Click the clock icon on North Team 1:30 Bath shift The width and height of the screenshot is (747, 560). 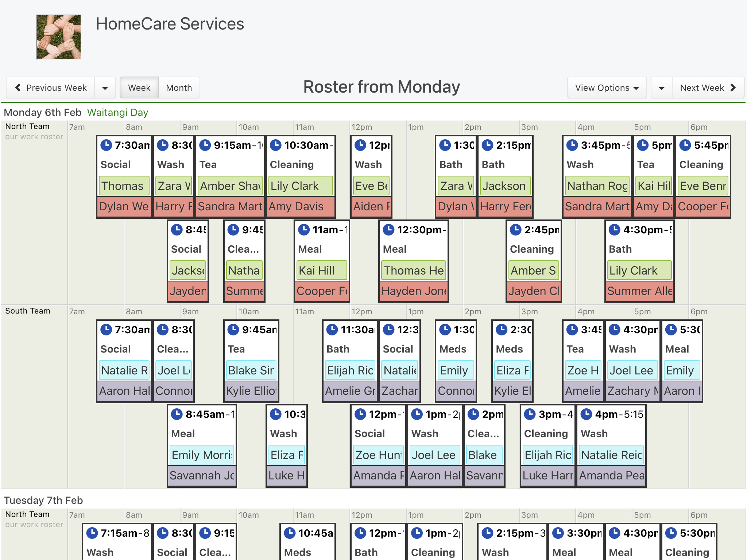445,145
